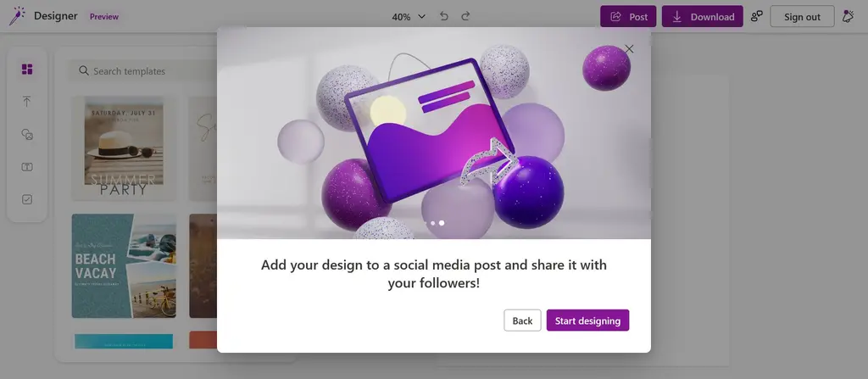This screenshot has height=379, width=868.
Task: Open the 40% zoom dropdown
Action: [x=409, y=17]
